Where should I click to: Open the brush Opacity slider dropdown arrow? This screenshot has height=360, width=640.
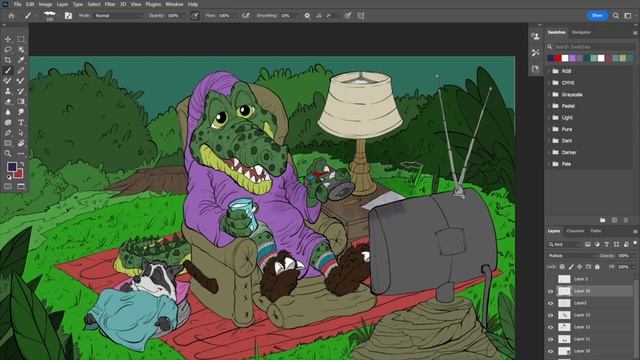184,16
